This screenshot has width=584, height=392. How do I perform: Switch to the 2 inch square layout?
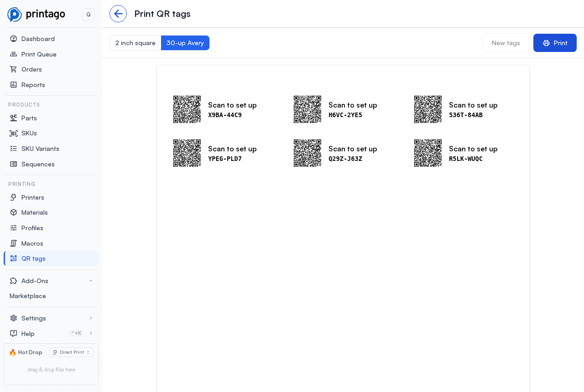pyautogui.click(x=136, y=43)
